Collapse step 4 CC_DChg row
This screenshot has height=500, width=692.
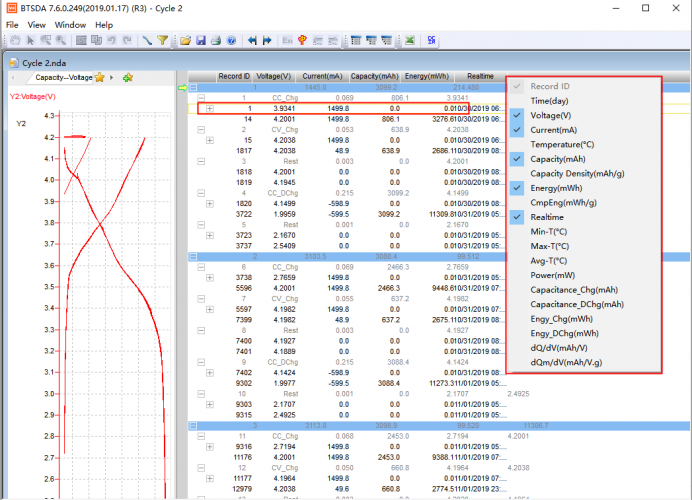[201, 193]
